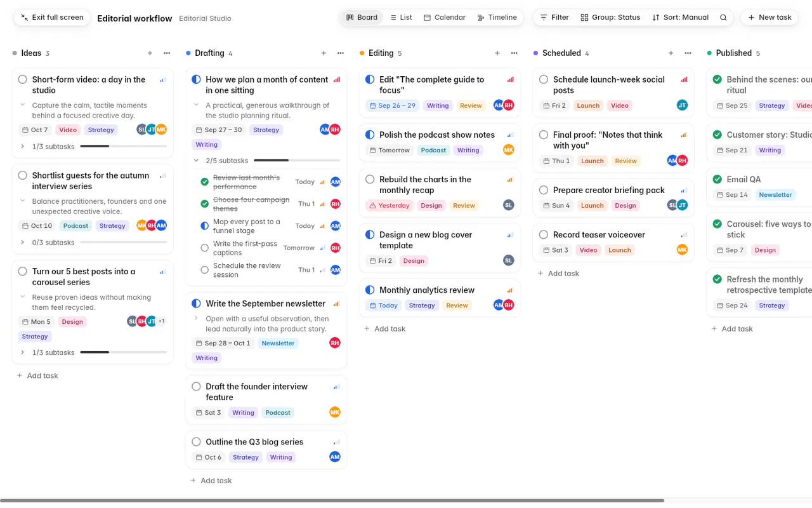Click priority icon on Write the September newsletter
Viewport: 812px width, 508px height.
pos(337,304)
